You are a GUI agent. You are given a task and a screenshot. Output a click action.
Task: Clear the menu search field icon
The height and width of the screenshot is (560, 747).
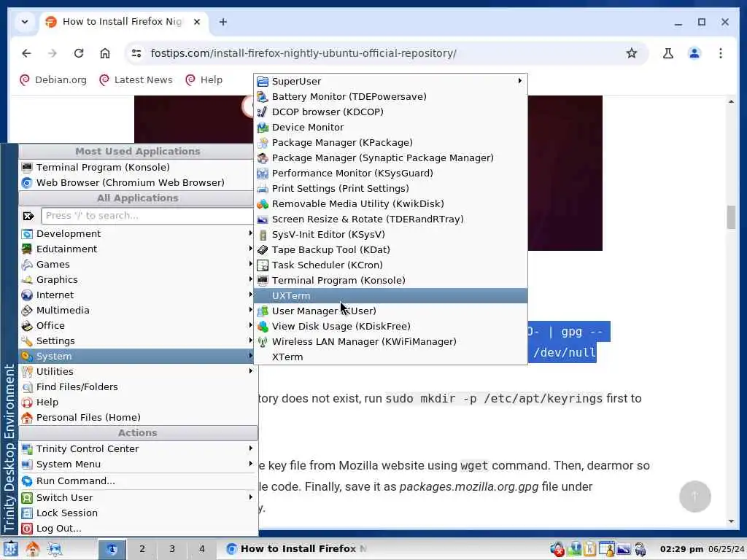[x=28, y=216]
